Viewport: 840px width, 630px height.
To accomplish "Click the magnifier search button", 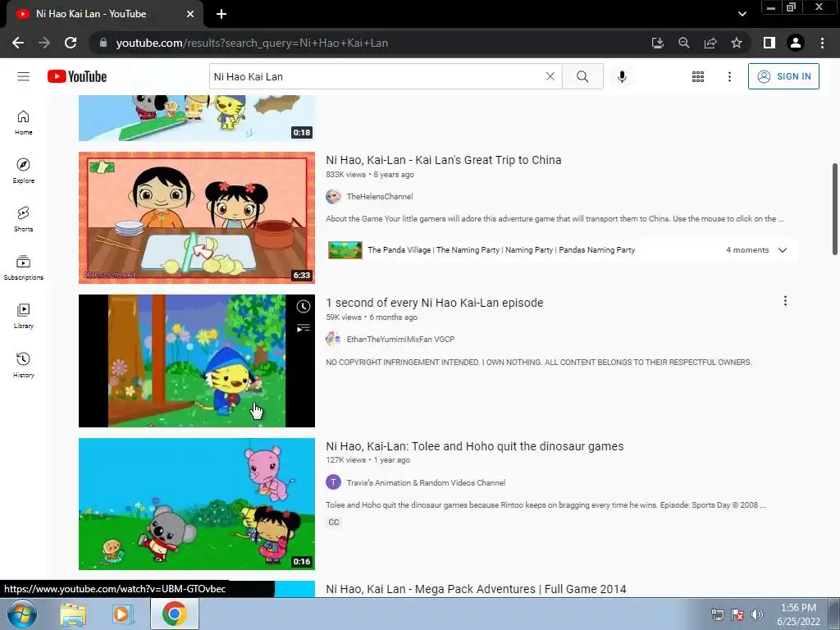I will 582,76.
